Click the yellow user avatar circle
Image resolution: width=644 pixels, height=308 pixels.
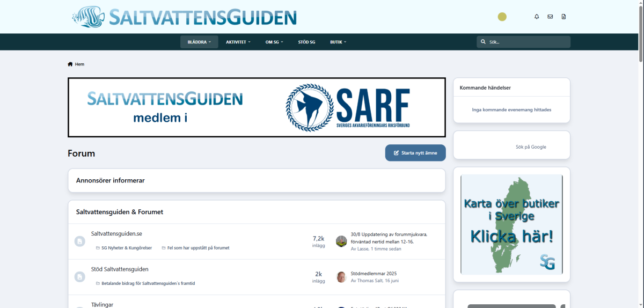502,17
